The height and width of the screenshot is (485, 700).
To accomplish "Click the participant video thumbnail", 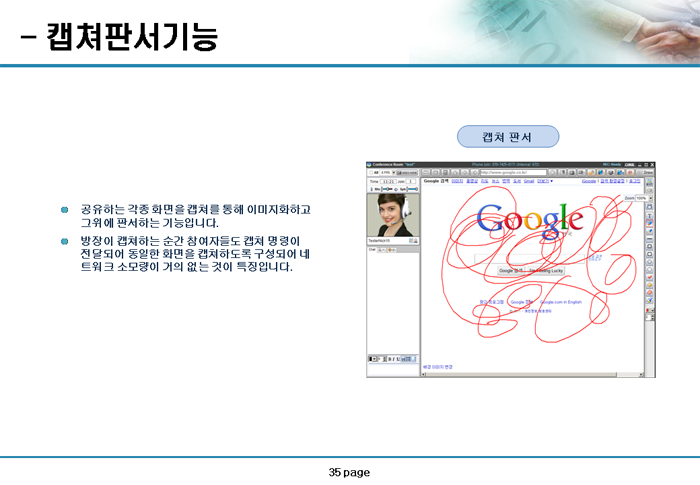I will click(x=393, y=215).
